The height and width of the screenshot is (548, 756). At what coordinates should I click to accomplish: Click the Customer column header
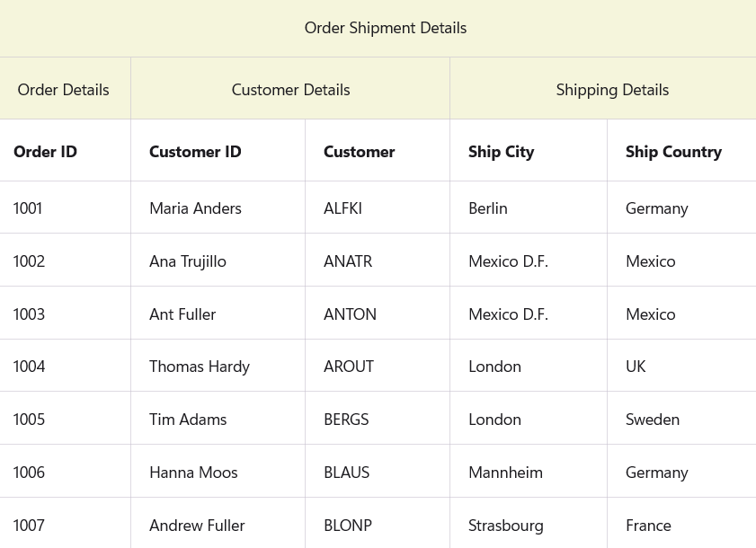tap(360, 152)
